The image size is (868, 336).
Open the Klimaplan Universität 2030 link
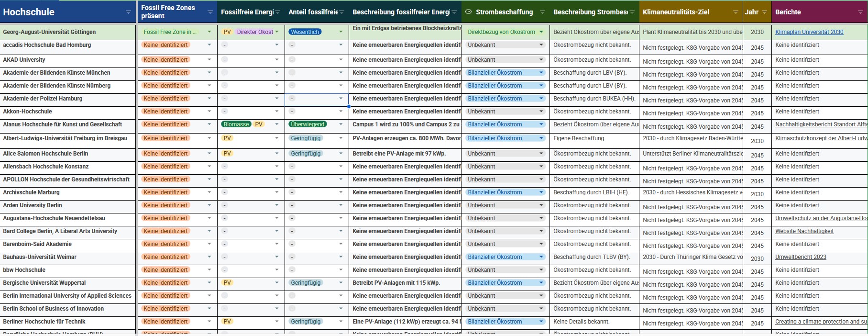809,32
